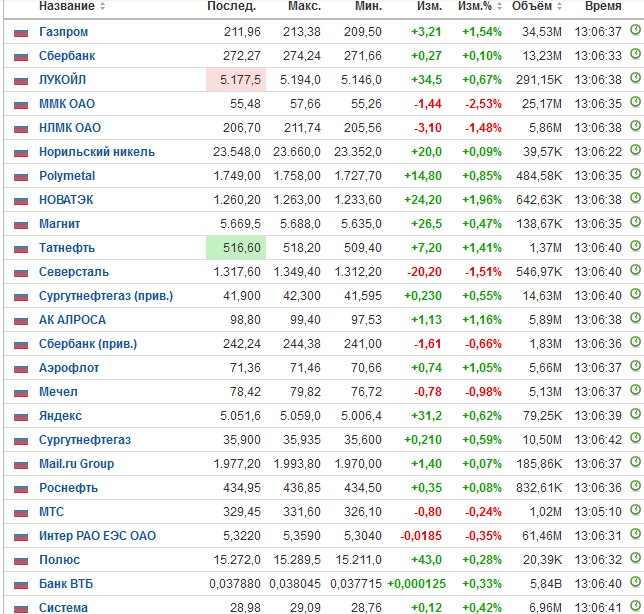
Task: Click the Mail.ru Group last price 1.977,20
Action: (x=237, y=464)
